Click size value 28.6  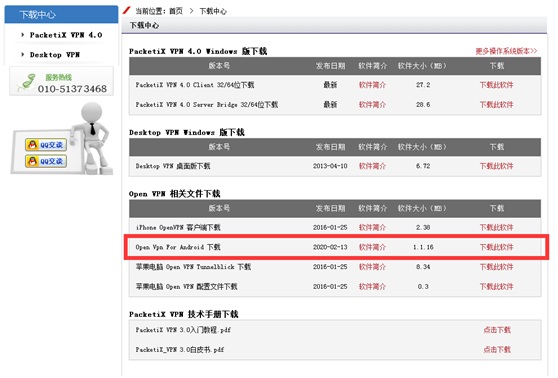(x=423, y=104)
